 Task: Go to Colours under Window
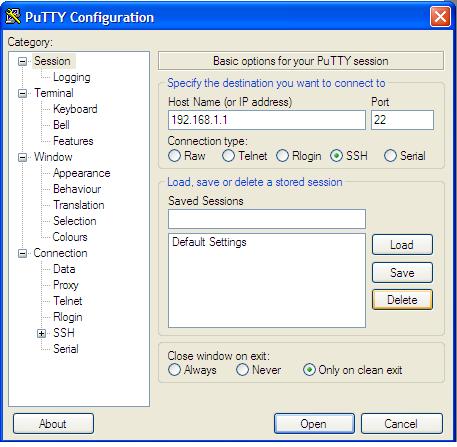(x=70, y=237)
